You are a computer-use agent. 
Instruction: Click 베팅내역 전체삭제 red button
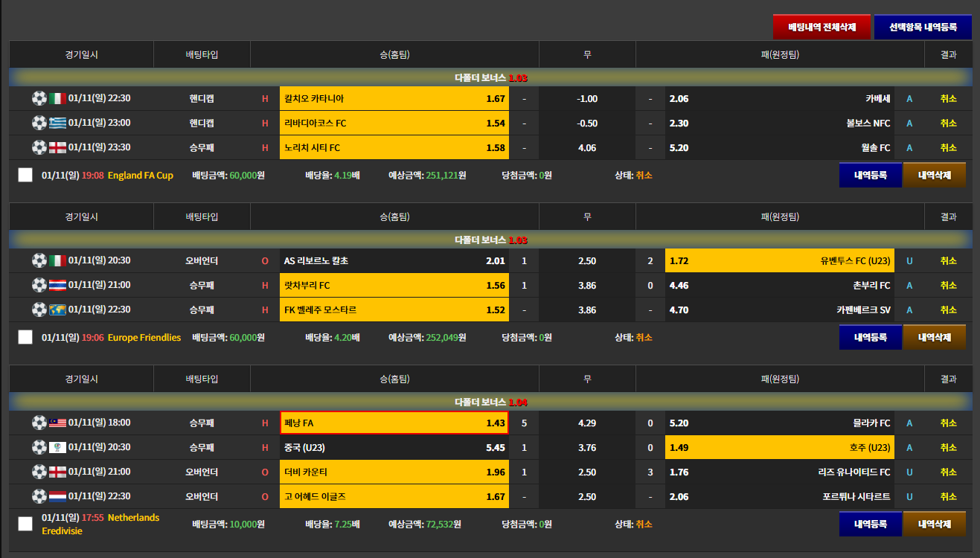pyautogui.click(x=822, y=28)
